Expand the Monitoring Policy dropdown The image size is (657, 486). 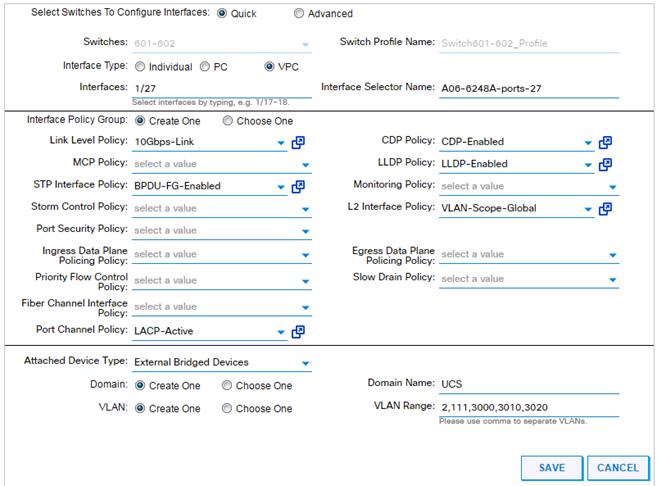coord(613,187)
